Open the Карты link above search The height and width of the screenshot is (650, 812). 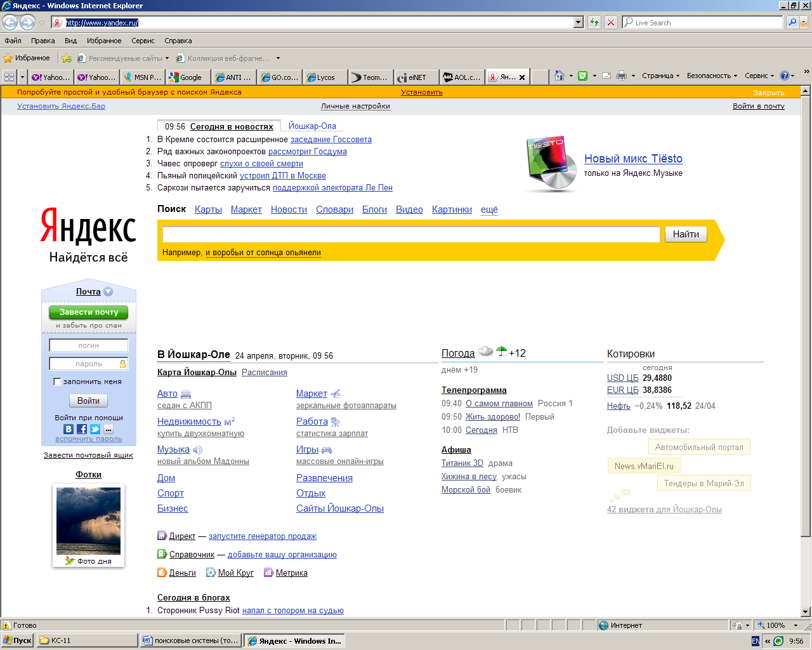(x=208, y=209)
